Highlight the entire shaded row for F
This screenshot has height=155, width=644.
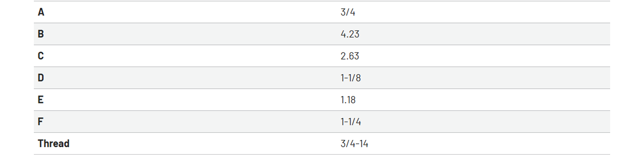(322, 121)
